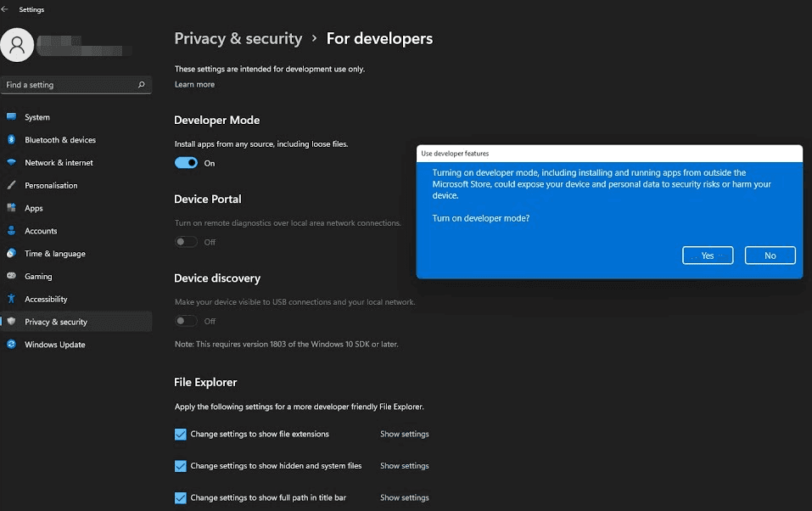Click Privacy & security breadcrumb
The width and height of the screenshot is (812, 511).
coord(238,39)
